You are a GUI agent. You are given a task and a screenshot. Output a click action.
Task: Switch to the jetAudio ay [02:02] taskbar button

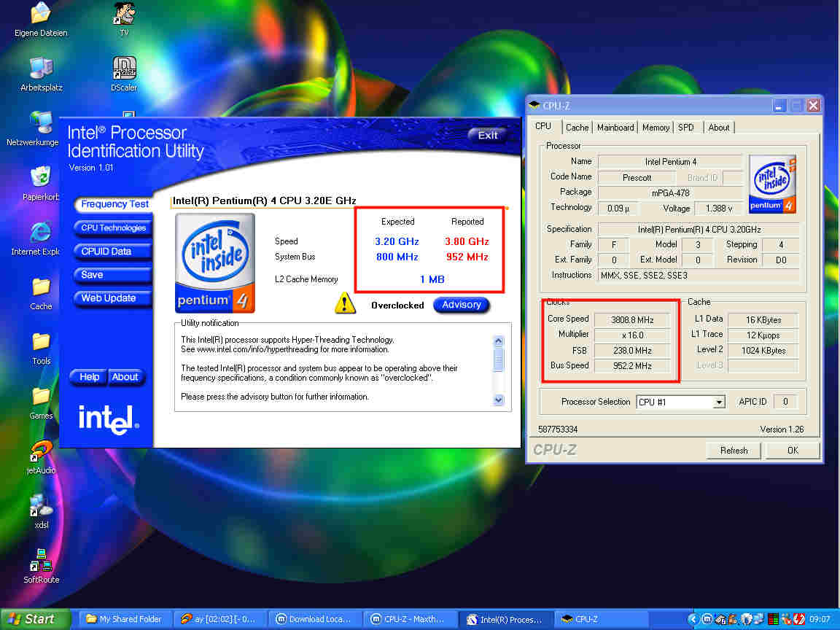click(219, 619)
